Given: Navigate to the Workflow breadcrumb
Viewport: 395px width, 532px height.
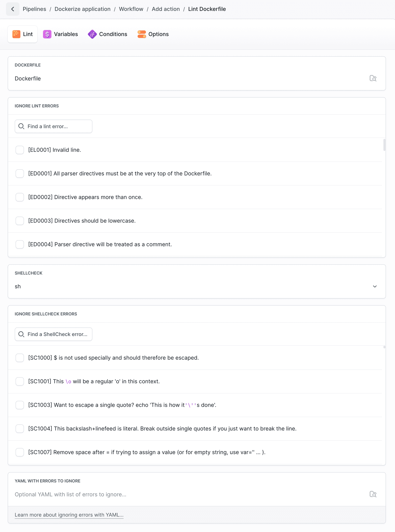Looking at the screenshot, I should (131, 9).
